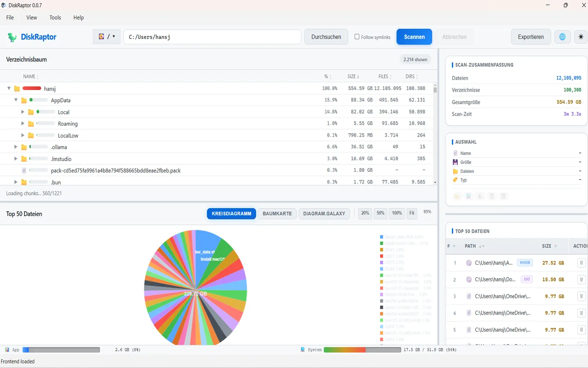Expand the Local folder

[23, 112]
